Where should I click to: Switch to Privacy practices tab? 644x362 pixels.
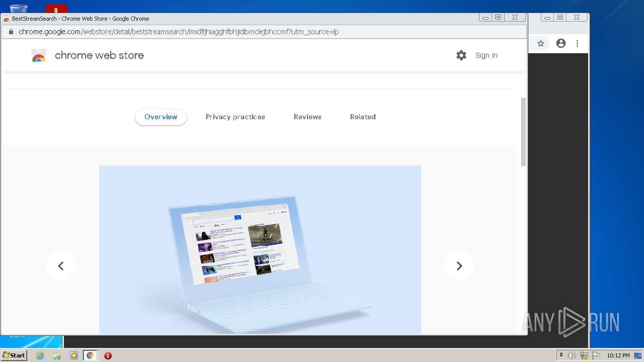click(x=235, y=117)
